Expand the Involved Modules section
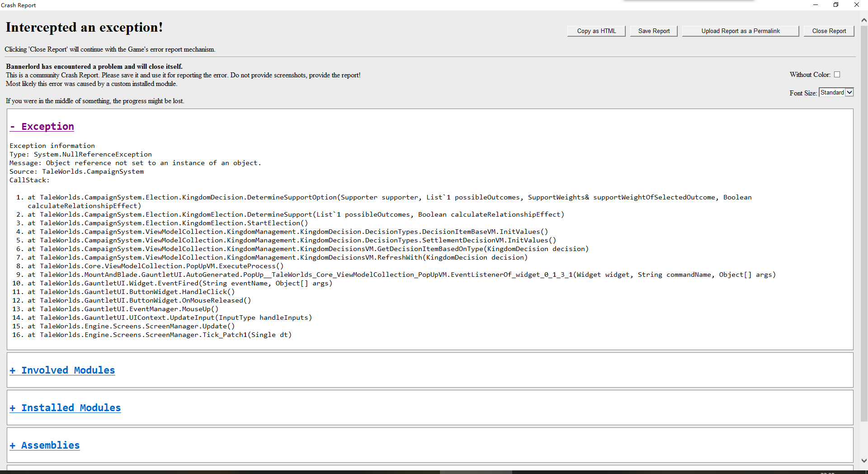The image size is (868, 474). [62, 370]
